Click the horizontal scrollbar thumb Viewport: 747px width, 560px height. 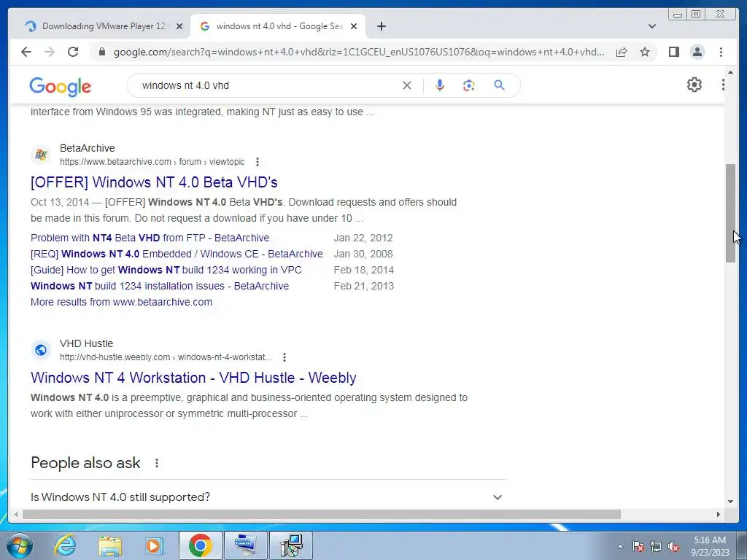pyautogui.click(x=322, y=514)
